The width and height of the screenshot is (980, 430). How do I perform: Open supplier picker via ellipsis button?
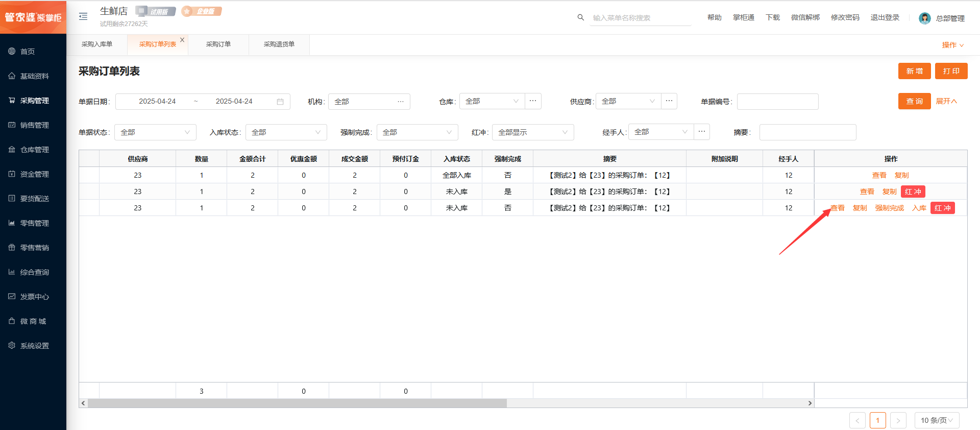[x=669, y=101]
